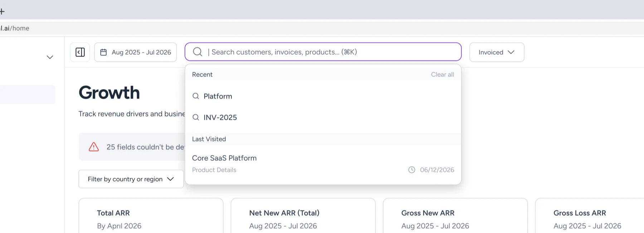Click the 25 fields couldn't be detected alert
Screen dimensions: 644x233
(x=132, y=147)
